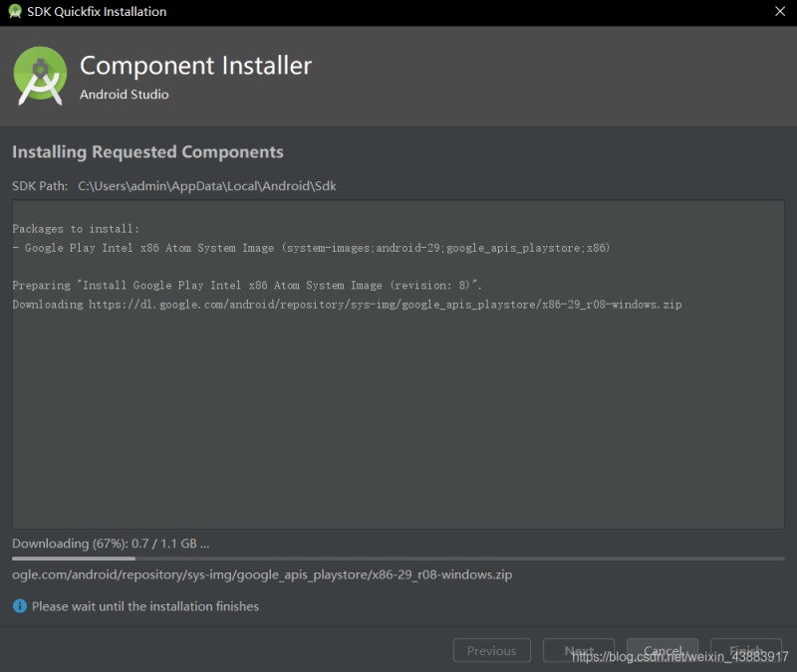Click the downloading zip file path text
This screenshot has height=672, width=797.
tap(262, 573)
